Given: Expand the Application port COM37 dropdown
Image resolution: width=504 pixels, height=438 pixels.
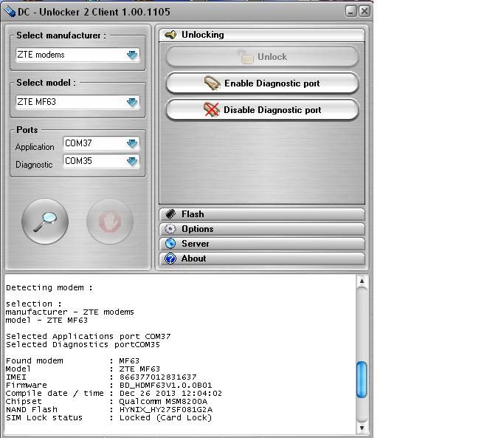Looking at the screenshot, I should tap(132, 143).
